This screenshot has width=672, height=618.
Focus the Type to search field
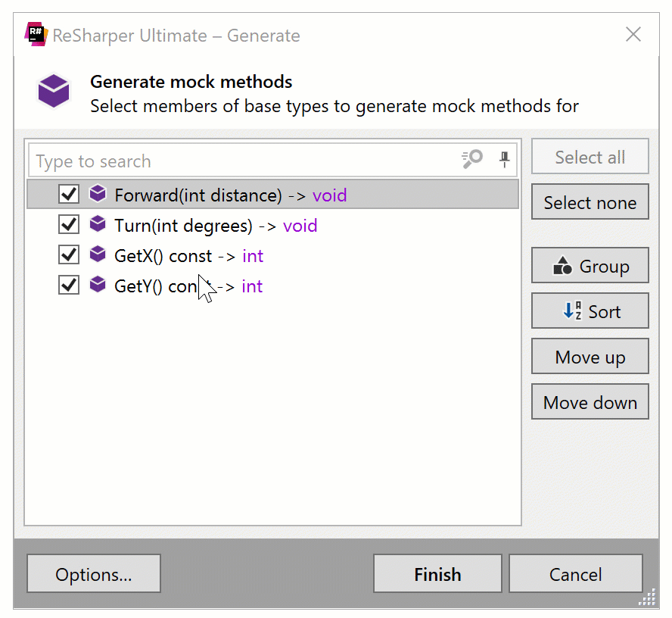tap(242, 161)
